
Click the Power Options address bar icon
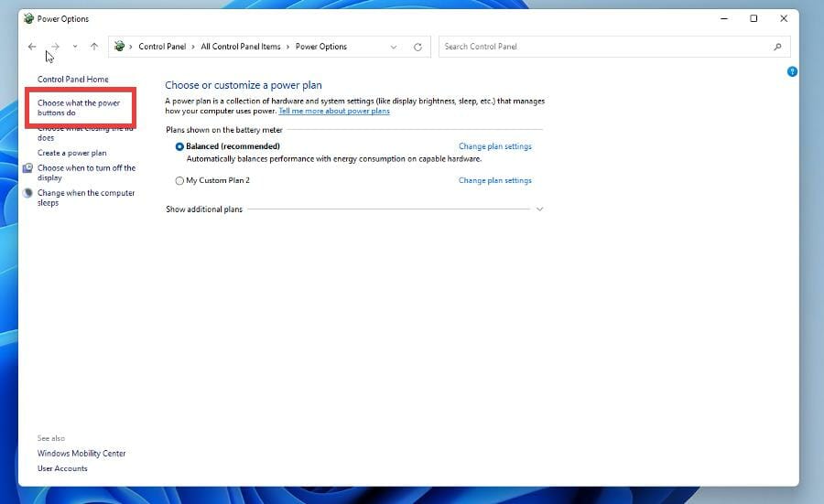point(119,47)
